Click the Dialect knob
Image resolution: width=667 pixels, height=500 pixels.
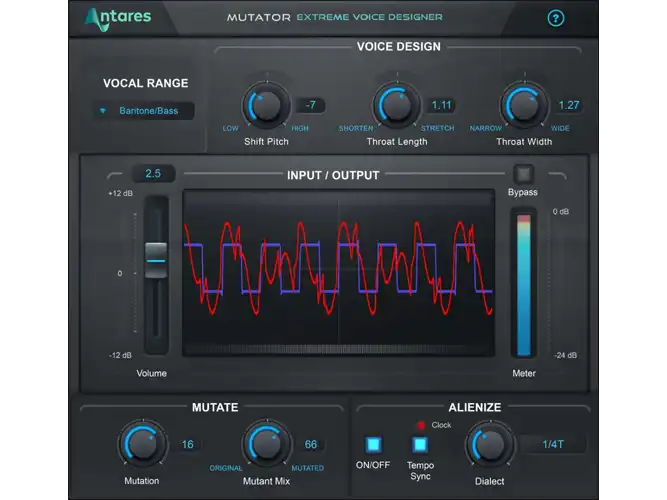490,444
